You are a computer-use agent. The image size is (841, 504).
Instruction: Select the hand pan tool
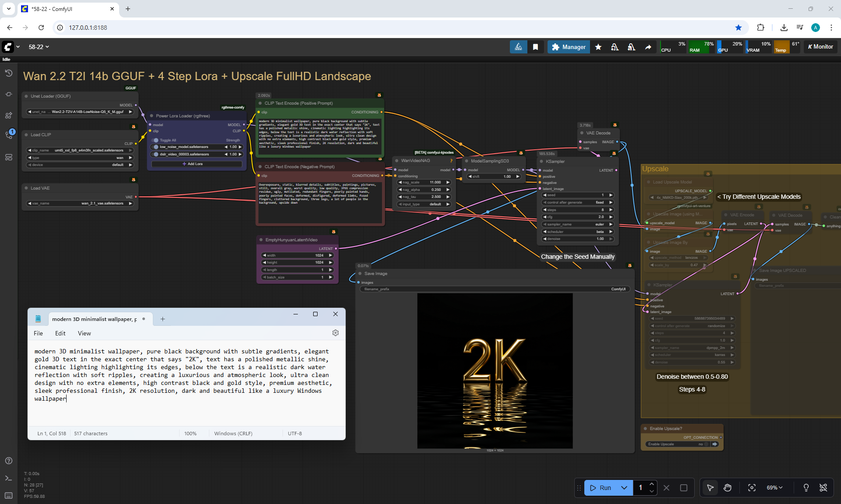click(728, 488)
